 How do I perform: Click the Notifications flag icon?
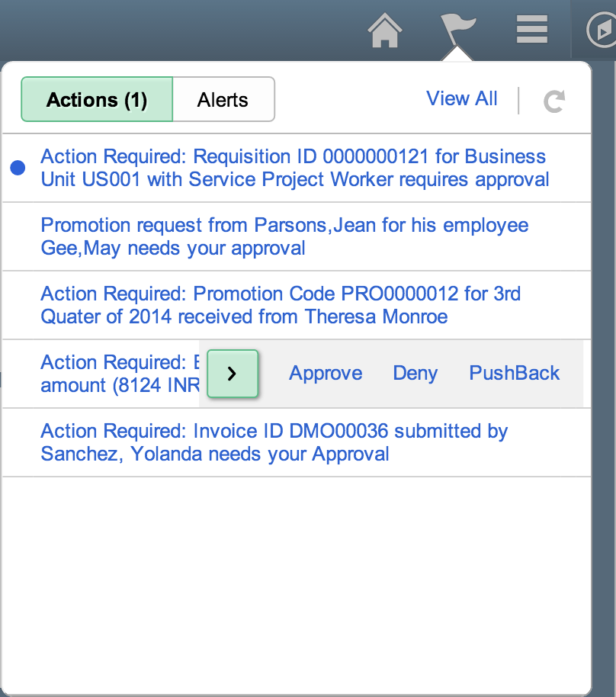click(458, 29)
